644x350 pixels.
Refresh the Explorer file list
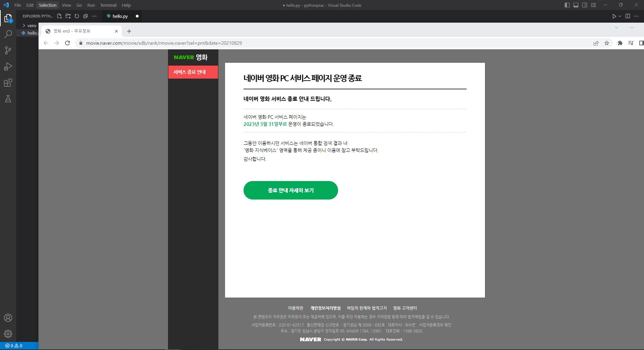[77, 16]
